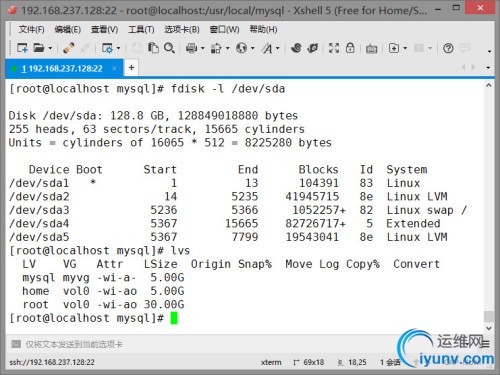Open the 帮助(H) menu
This screenshot has width=500, height=375.
(263, 30)
